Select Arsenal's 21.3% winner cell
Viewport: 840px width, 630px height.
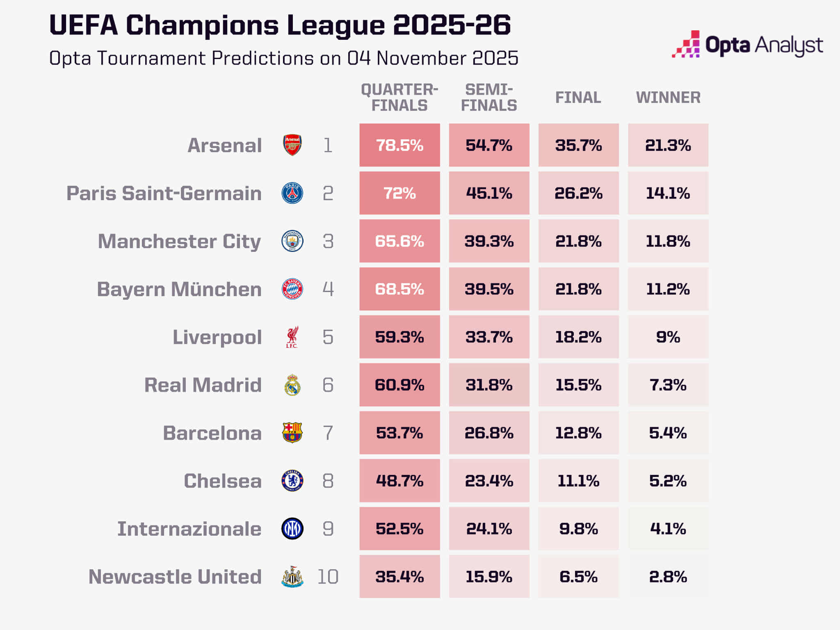pos(668,145)
